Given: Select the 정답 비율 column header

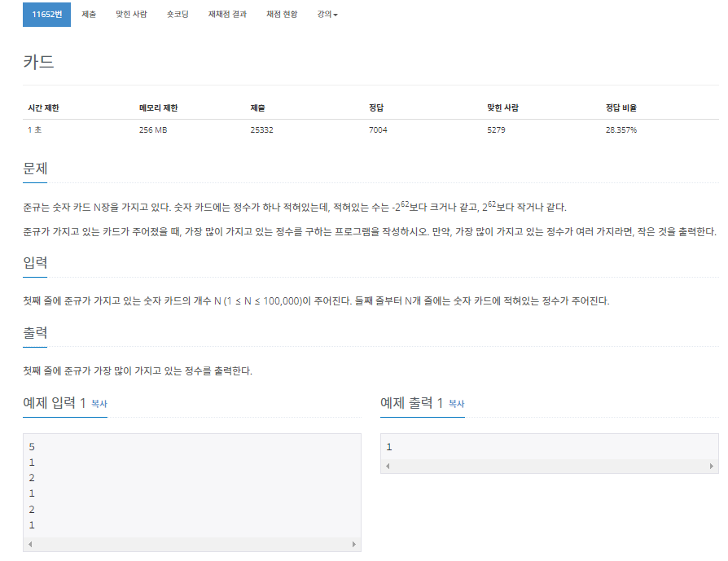Looking at the screenshot, I should 621,107.
